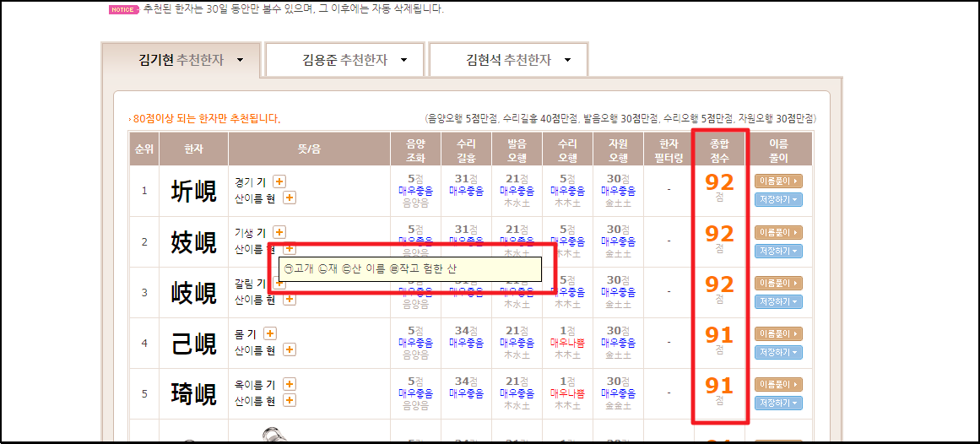The image size is (980, 444).
Task: Click the 음양조화 column header
Action: (x=415, y=149)
